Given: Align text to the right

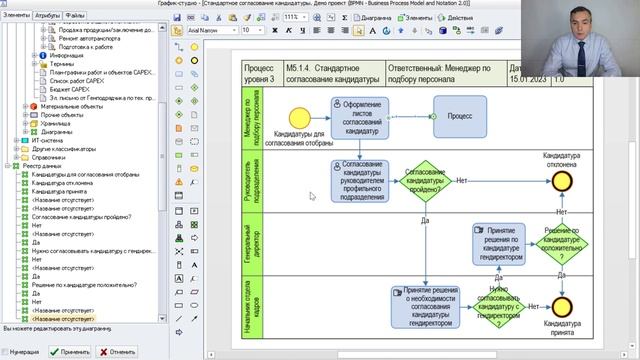Looking at the screenshot, I should click(x=345, y=31).
